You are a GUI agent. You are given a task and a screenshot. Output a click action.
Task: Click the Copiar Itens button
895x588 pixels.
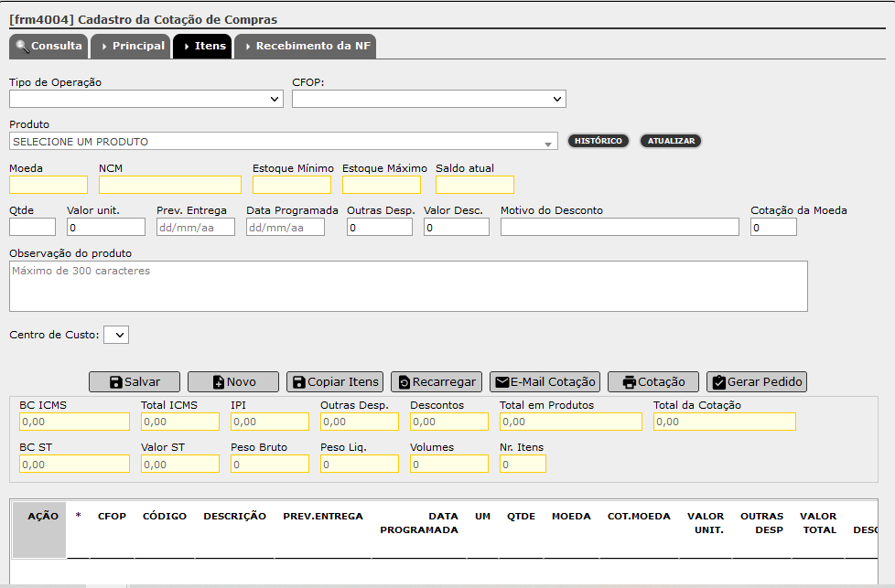tap(335, 381)
